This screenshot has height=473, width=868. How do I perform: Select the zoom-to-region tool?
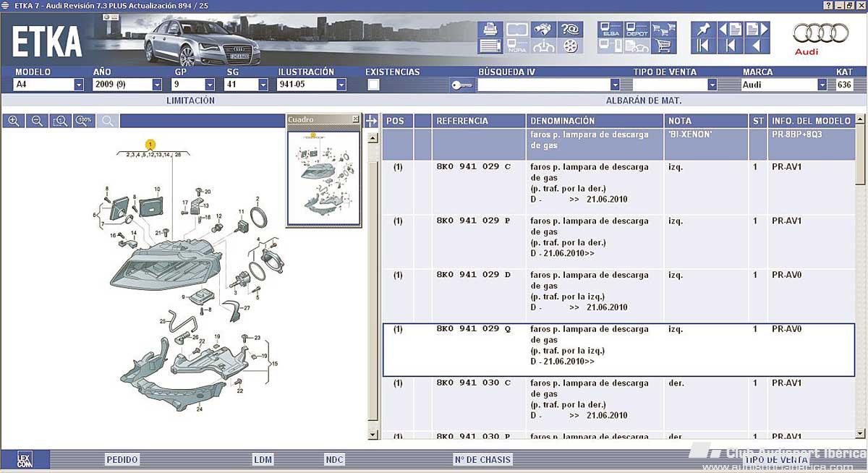(x=61, y=121)
